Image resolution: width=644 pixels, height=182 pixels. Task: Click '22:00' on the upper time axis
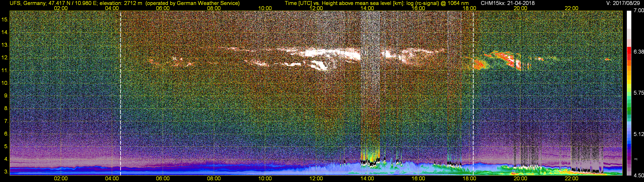pyautogui.click(x=571, y=8)
